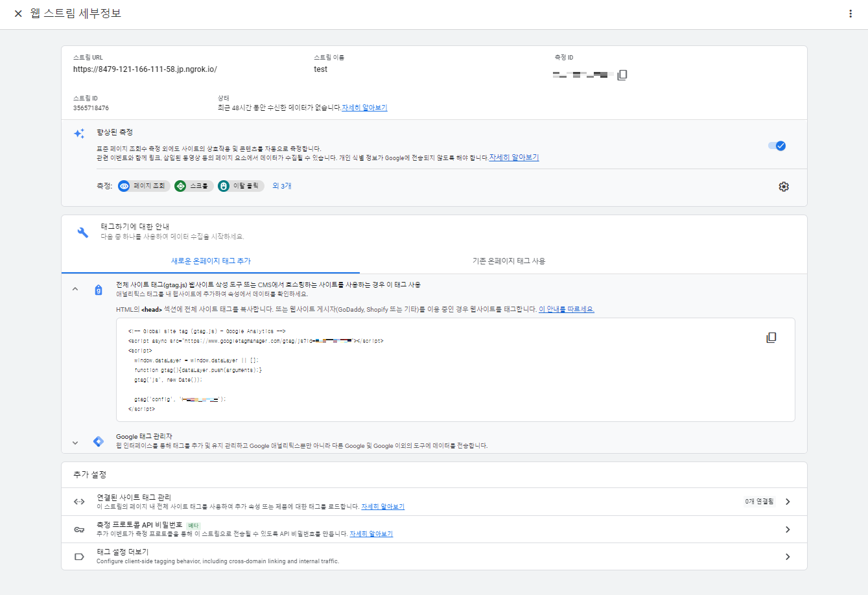This screenshot has height=595, width=868.
Task: Open the 이 안내를 따르세요 link
Action: [x=567, y=309]
